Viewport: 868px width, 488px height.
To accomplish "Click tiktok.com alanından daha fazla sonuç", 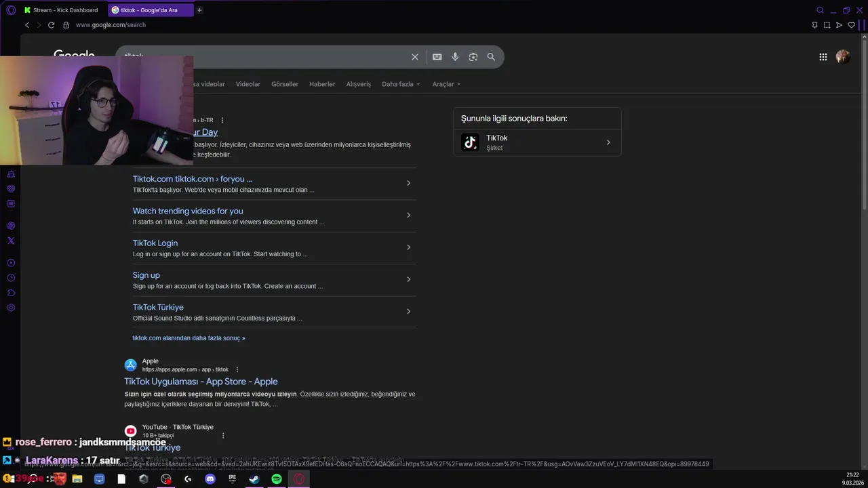I will point(189,338).
